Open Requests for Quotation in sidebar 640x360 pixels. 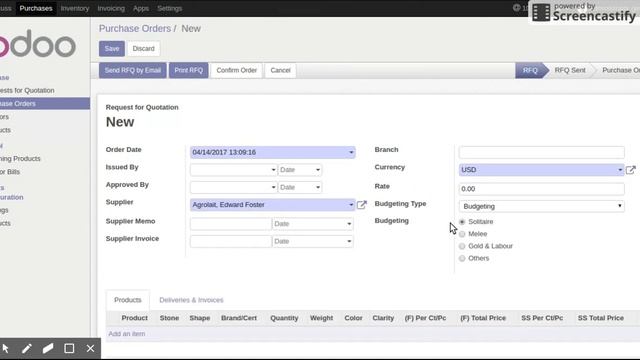pyautogui.click(x=27, y=90)
